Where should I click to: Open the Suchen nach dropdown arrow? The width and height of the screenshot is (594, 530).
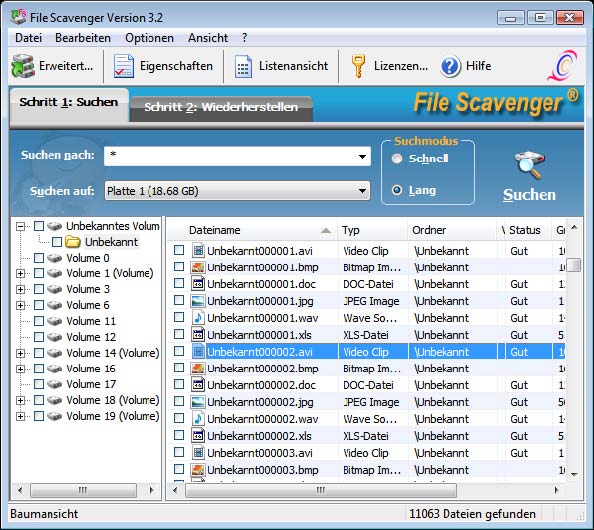click(x=362, y=156)
